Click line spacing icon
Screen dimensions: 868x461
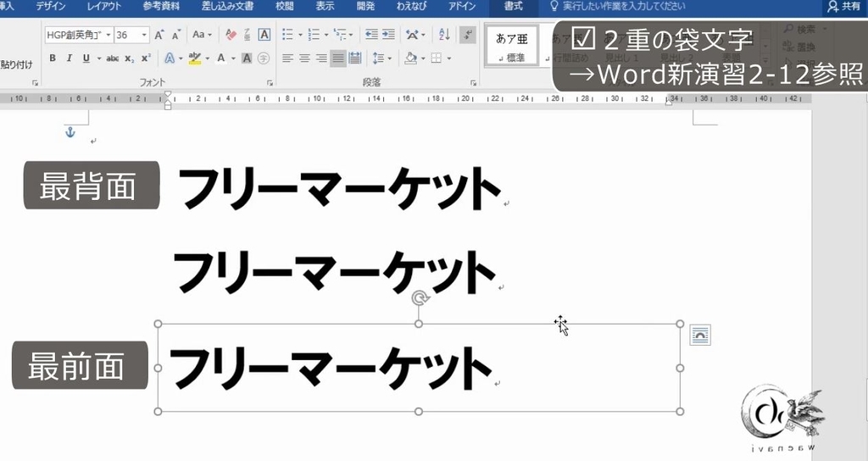379,58
